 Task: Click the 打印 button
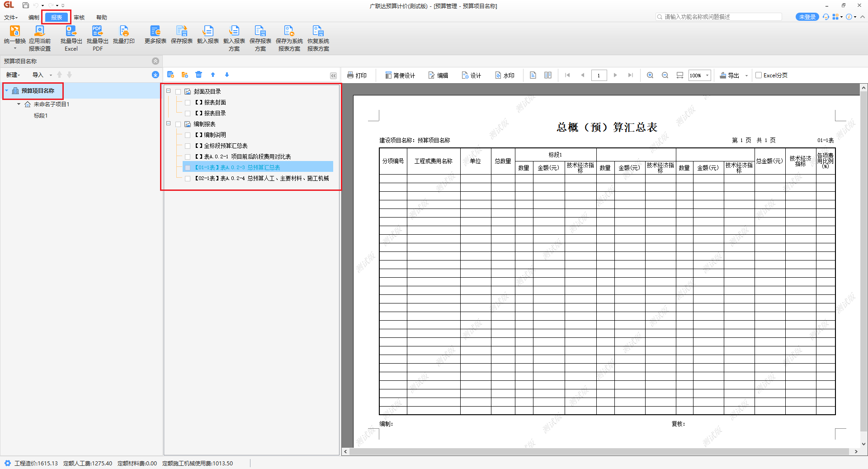(357, 75)
